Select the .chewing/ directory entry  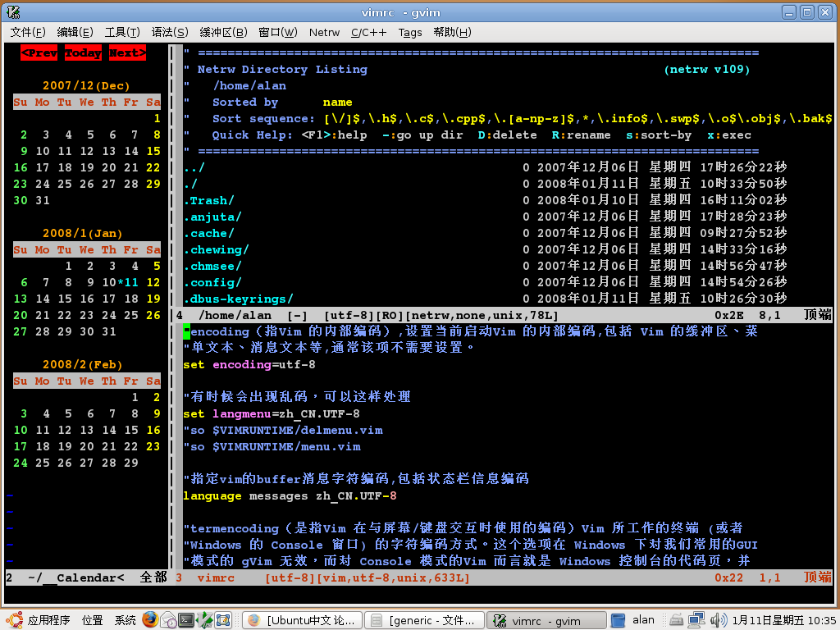pos(217,249)
